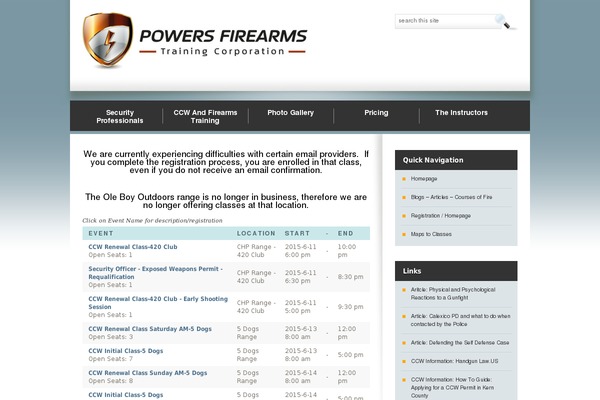Open CCW Renewal Class-420 Club event
Screen dimensions: 600x400
pos(133,247)
